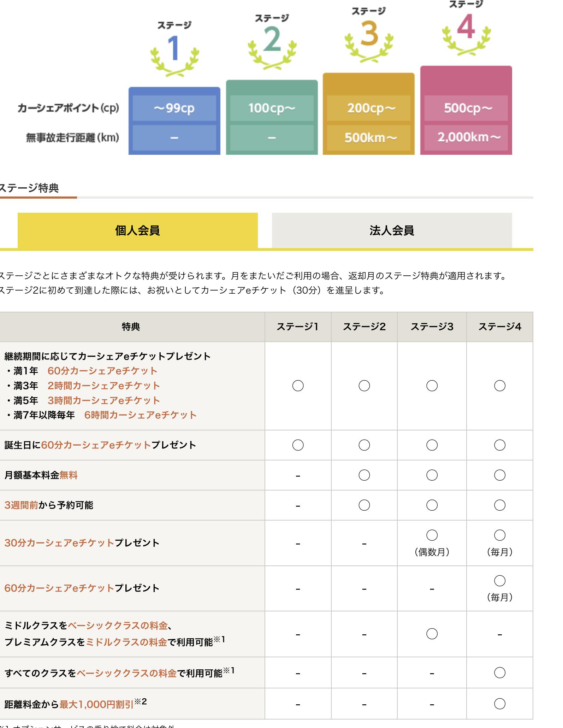The image size is (563, 728).
Task: Click the 継続期間に応じてカーシェアeチケットプレゼント heading
Action: (x=108, y=356)
